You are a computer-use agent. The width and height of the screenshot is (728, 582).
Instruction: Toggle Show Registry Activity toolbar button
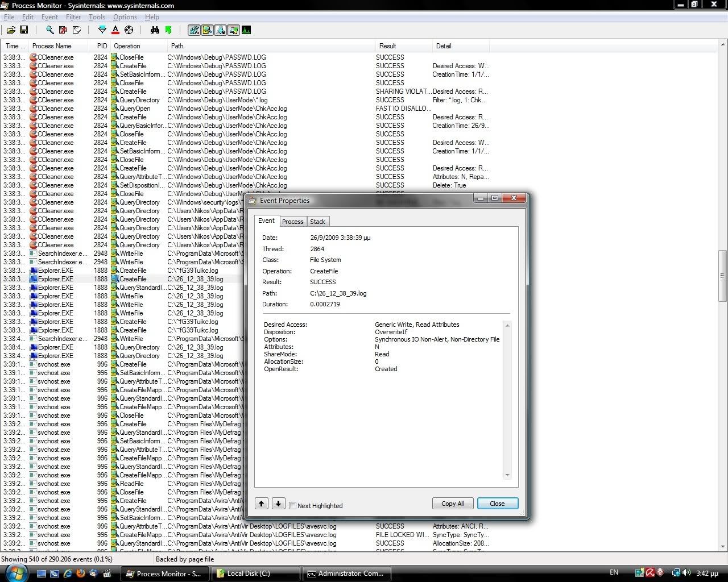(x=195, y=30)
